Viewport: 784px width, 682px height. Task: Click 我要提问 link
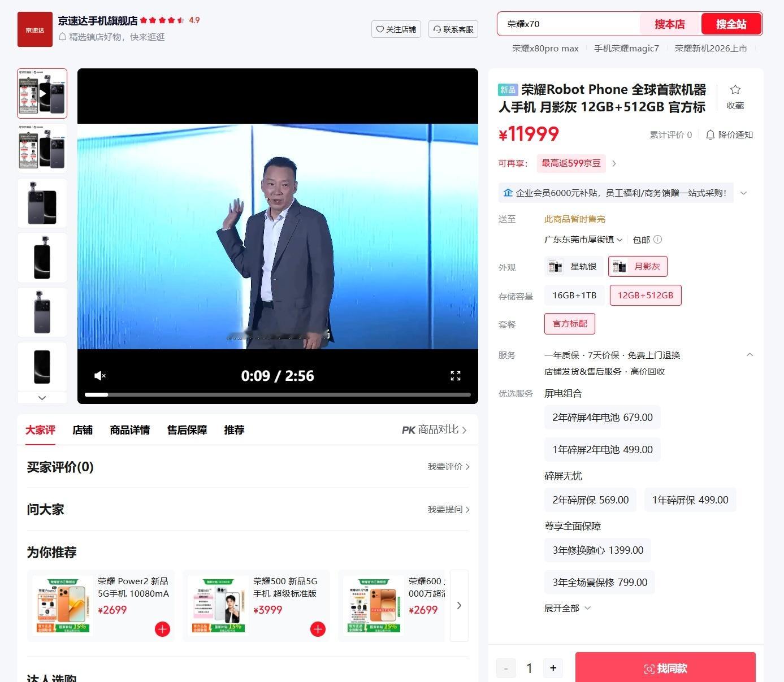[x=449, y=510]
